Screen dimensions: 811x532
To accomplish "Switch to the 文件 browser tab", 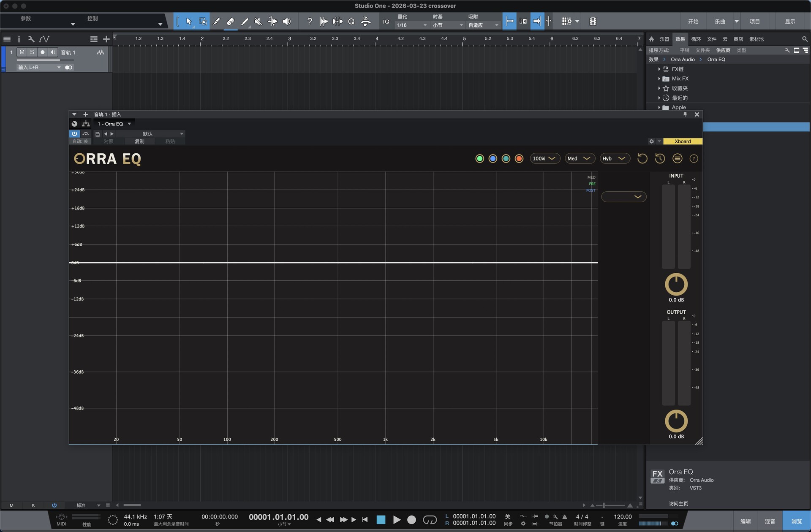I will pyautogui.click(x=712, y=39).
